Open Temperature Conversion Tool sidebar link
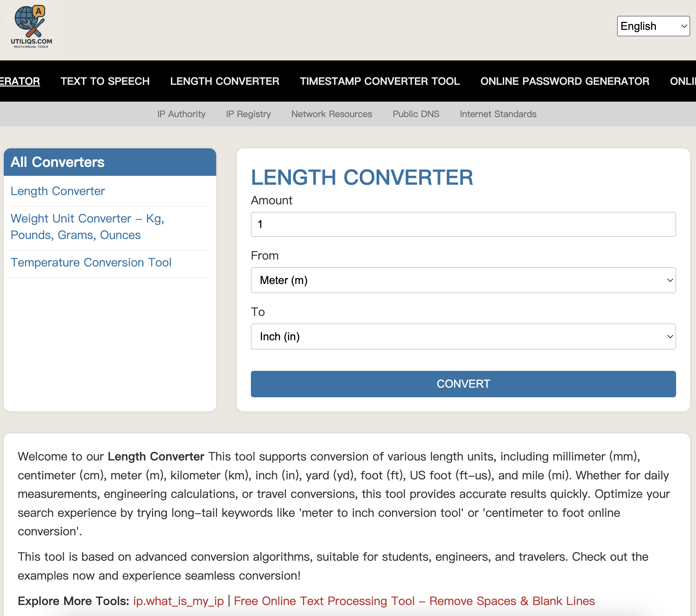This screenshot has width=696, height=616. click(91, 262)
